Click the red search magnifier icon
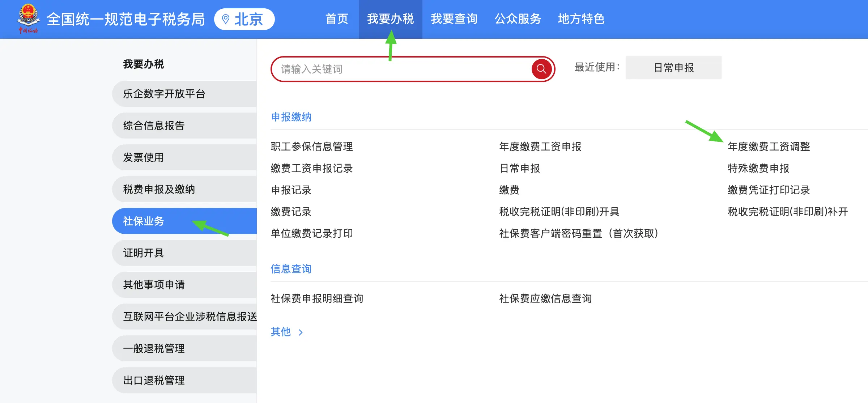The image size is (868, 403). pyautogui.click(x=541, y=69)
